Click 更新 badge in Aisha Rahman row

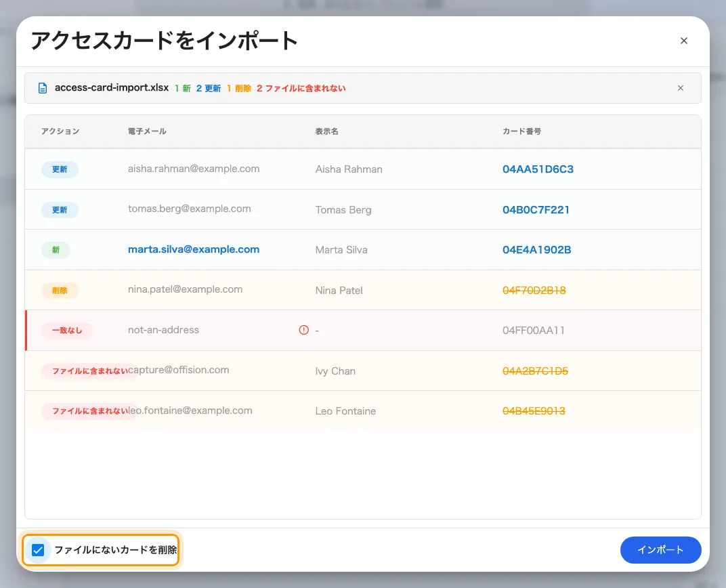[x=60, y=169]
